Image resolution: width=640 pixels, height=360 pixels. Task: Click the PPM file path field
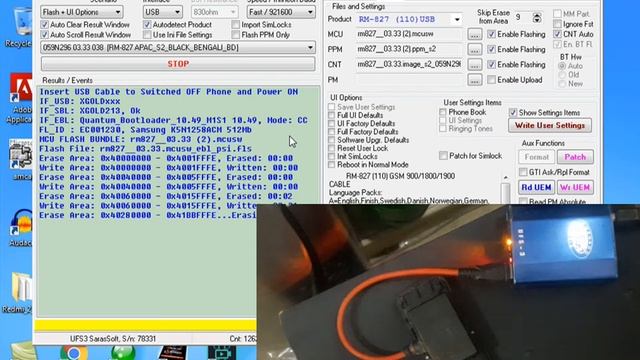tap(409, 49)
